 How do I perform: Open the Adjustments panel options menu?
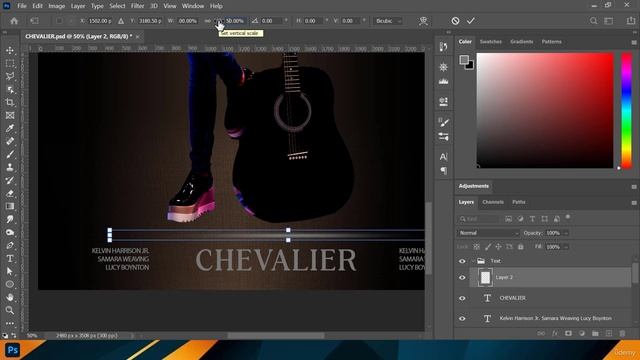634,187
